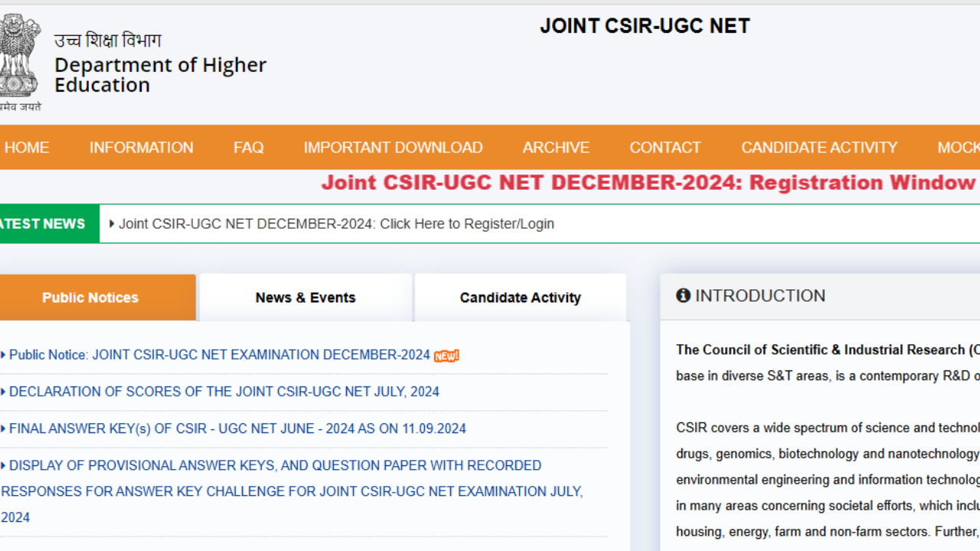980x551 pixels.
Task: Click the NEW! icon beside the December-2024 notice
Action: [446, 355]
